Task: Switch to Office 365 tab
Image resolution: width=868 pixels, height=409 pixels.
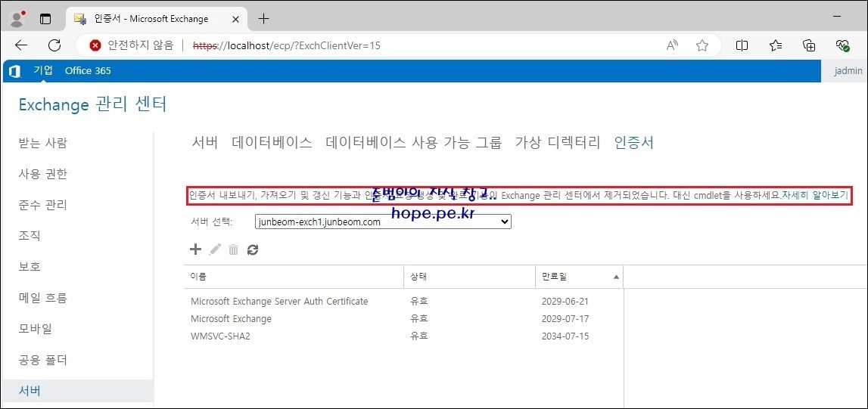Action: (88, 70)
